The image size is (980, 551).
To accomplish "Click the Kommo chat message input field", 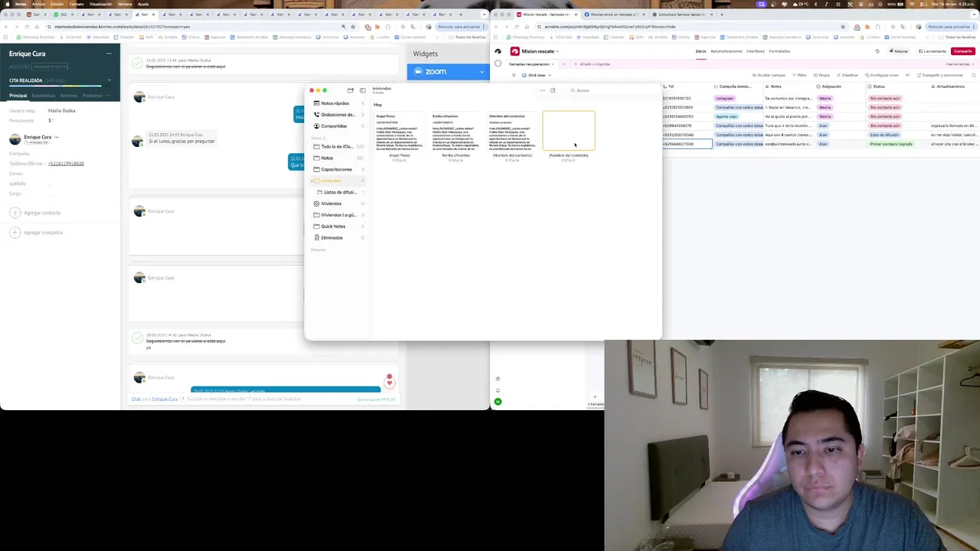I will click(x=268, y=399).
